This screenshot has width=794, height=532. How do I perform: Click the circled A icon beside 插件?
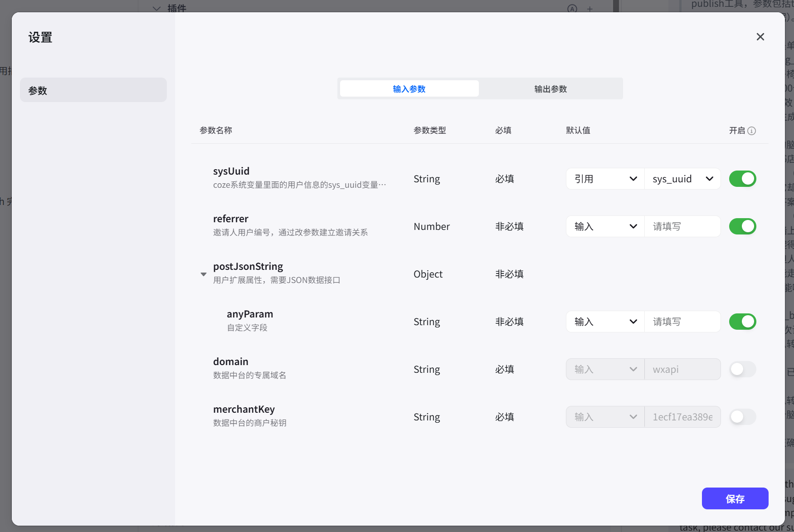click(572, 9)
